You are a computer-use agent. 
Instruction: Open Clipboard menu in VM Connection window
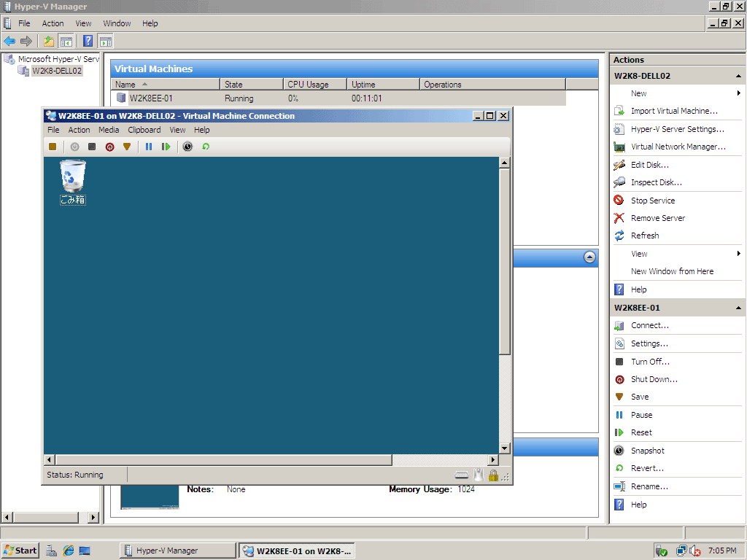[x=144, y=130]
